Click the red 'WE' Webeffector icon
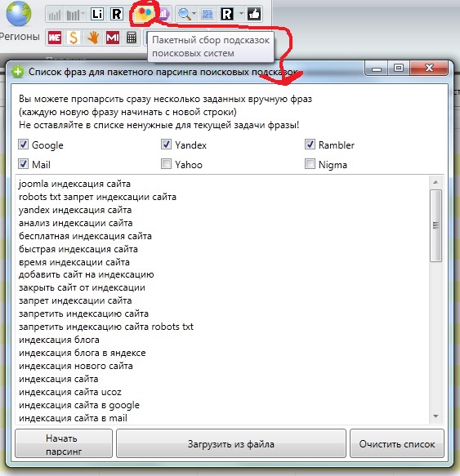The width and height of the screenshot is (460, 476). [55, 38]
